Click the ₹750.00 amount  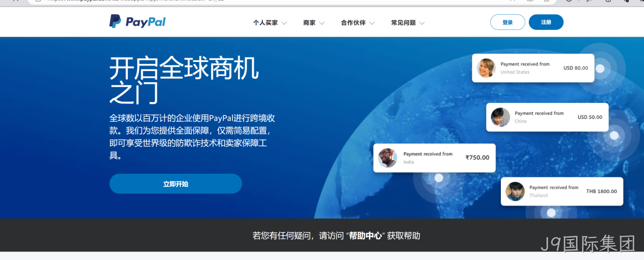click(x=478, y=157)
